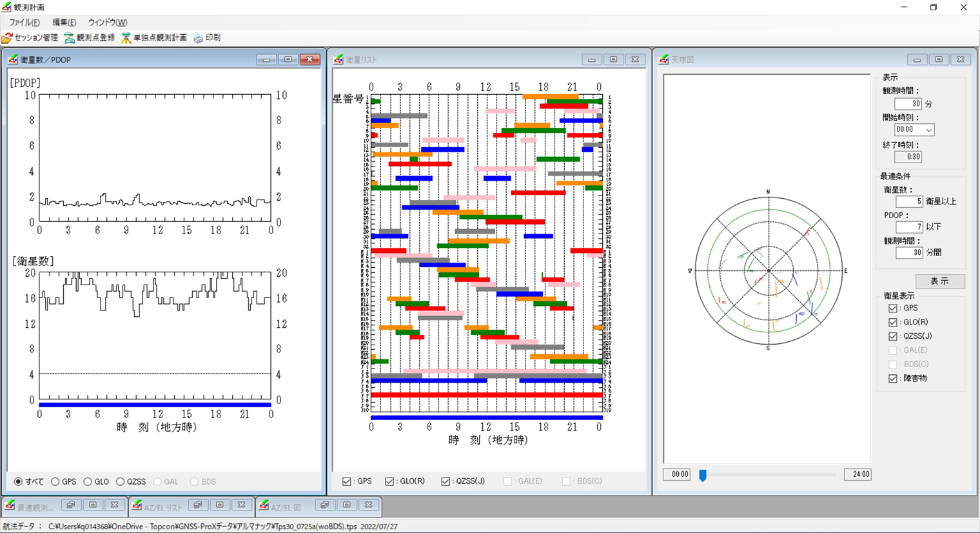
Task: Click the AZ/EL リスト minimized window icon
Action: [x=137, y=505]
